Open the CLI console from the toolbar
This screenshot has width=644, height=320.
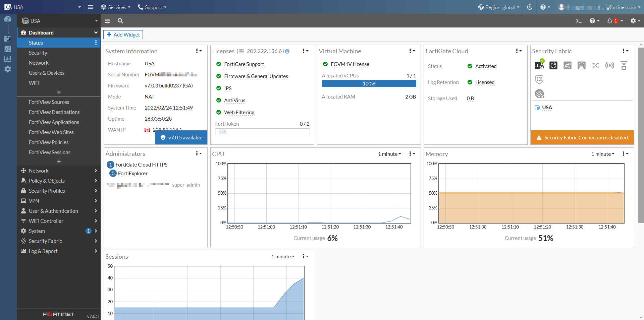tap(579, 21)
